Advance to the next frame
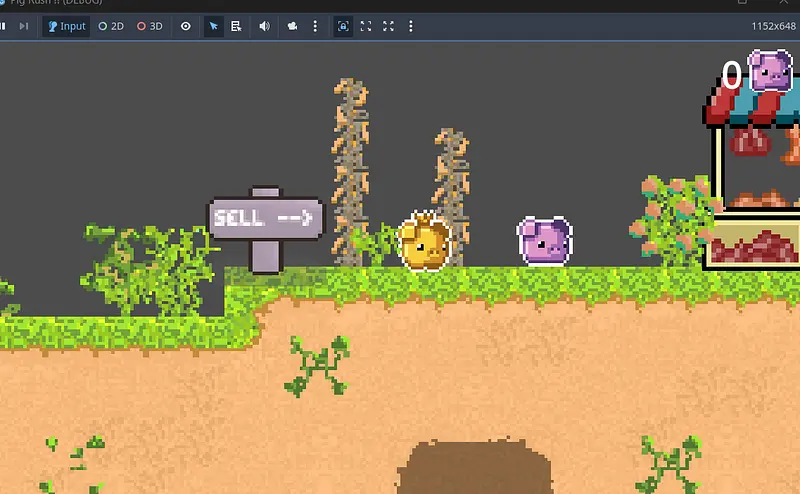Screen dimensions: 800x494 (x=23, y=26)
